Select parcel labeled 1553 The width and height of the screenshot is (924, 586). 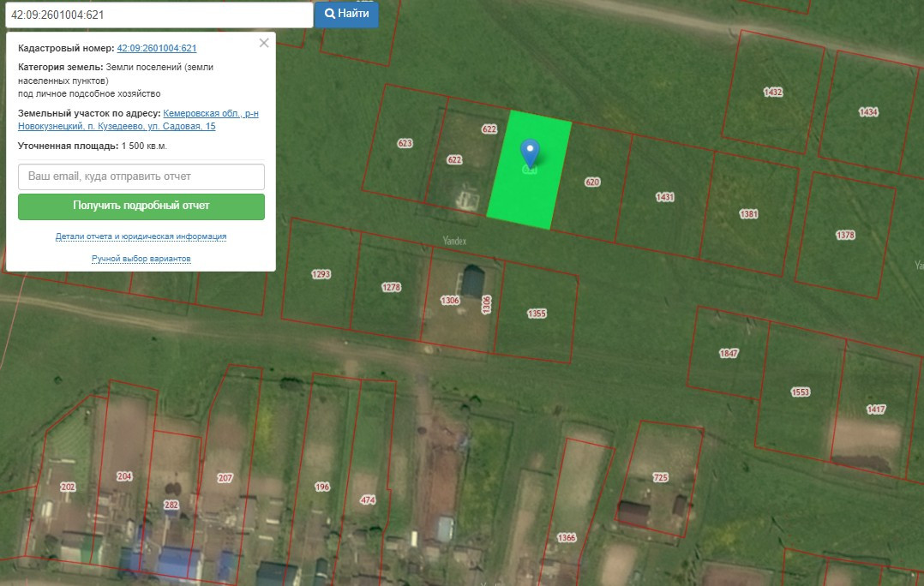tap(801, 392)
